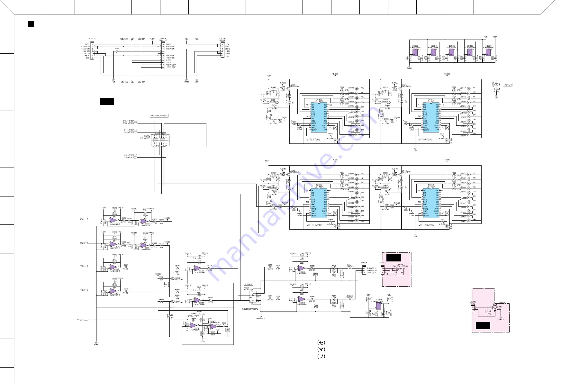Click the G4-METER signal tag
This screenshot has width=588, height=383.
point(130,157)
